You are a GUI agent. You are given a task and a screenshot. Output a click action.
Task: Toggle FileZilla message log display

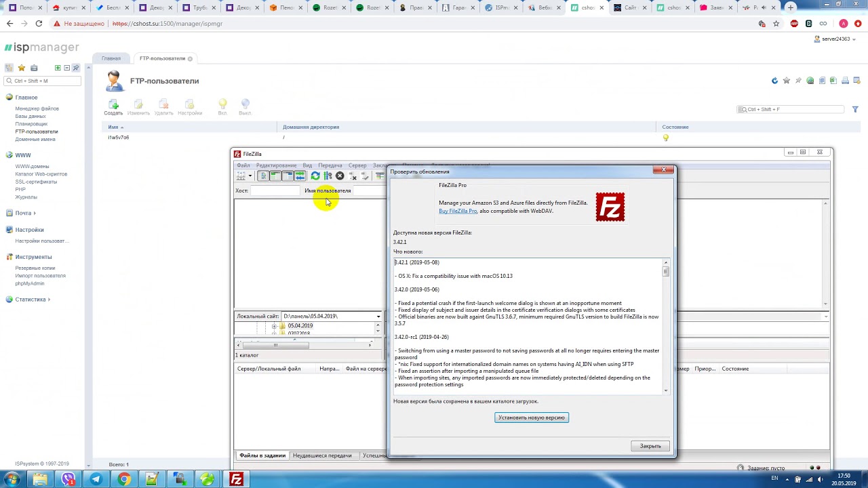(x=263, y=176)
